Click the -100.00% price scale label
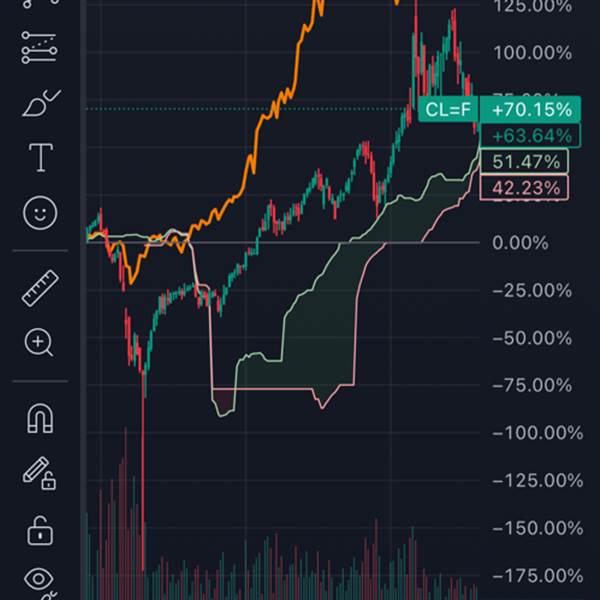The height and width of the screenshot is (600, 600). tap(537, 433)
